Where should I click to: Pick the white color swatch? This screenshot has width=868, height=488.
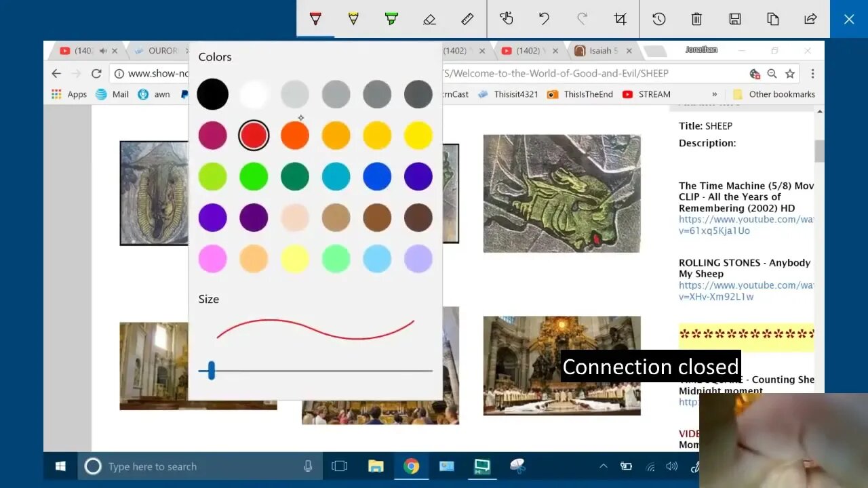(x=254, y=94)
